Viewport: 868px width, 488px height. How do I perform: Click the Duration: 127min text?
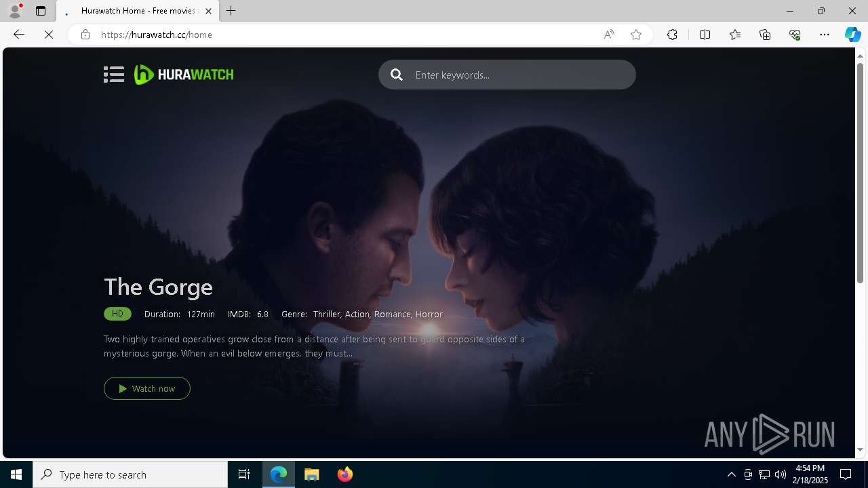click(x=180, y=314)
